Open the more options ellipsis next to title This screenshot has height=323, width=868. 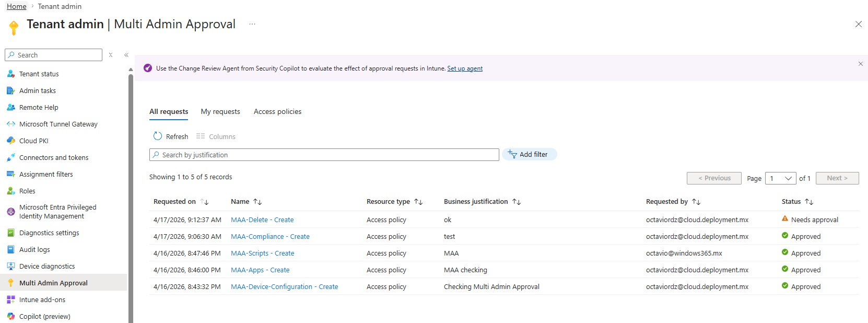(252, 24)
